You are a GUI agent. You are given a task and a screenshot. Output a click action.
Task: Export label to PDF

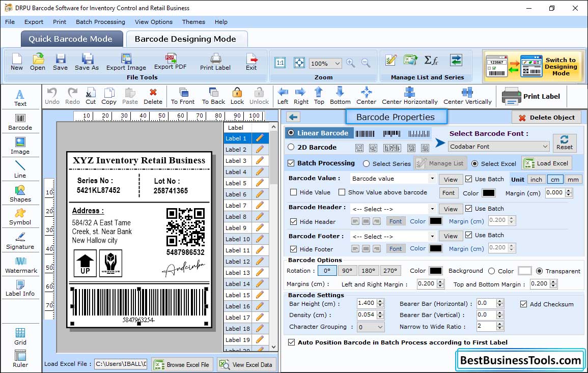click(x=170, y=62)
